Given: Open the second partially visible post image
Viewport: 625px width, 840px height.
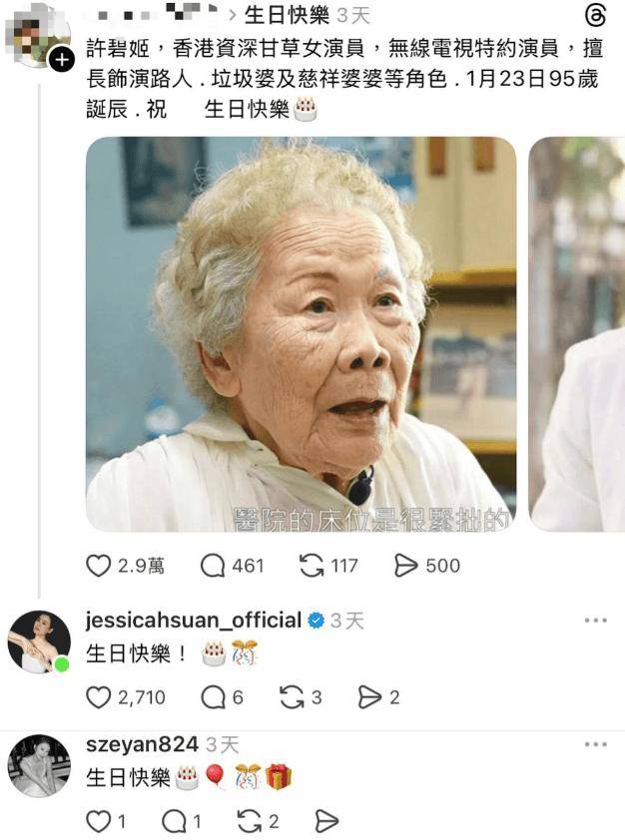Looking at the screenshot, I should click(577, 334).
